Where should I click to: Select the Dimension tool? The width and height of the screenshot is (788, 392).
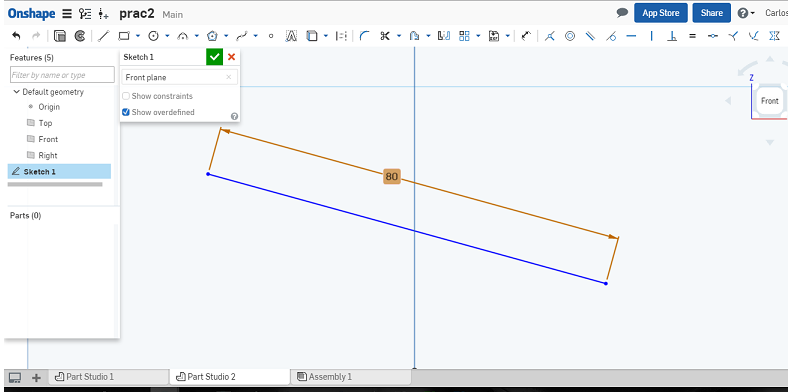[x=526, y=36]
